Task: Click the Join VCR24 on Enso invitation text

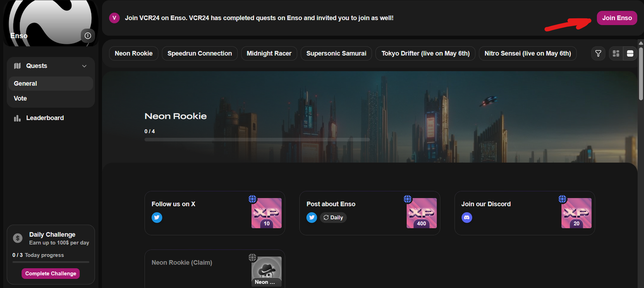Action: click(x=259, y=18)
